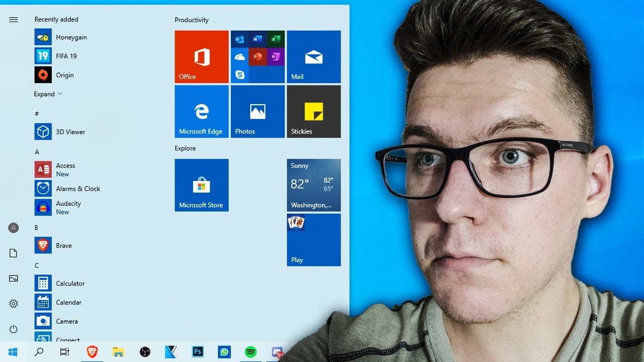Open WhatsApp from the taskbar
The width and height of the screenshot is (644, 362).
tap(224, 351)
